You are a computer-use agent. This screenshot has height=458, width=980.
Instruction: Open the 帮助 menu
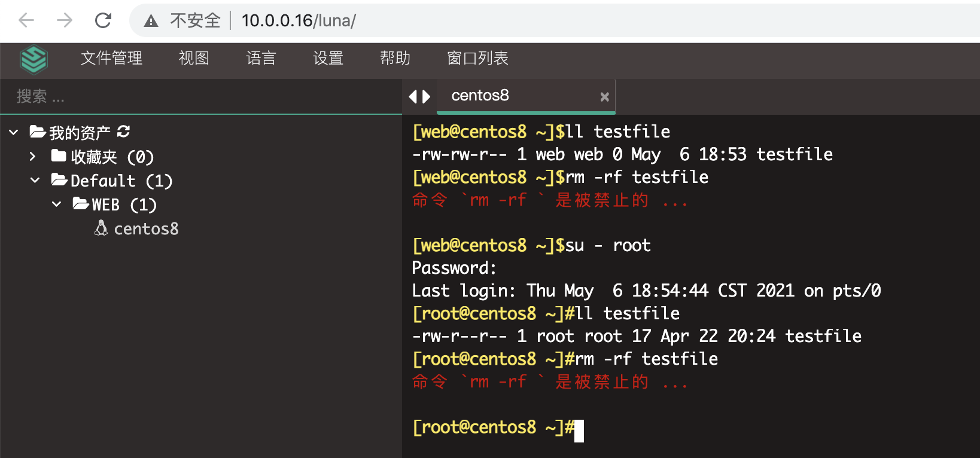395,58
